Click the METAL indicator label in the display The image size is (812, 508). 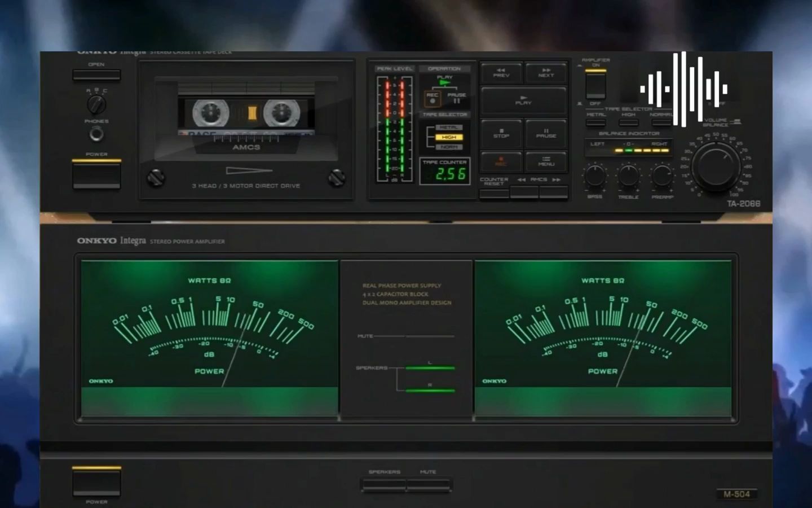coord(449,128)
